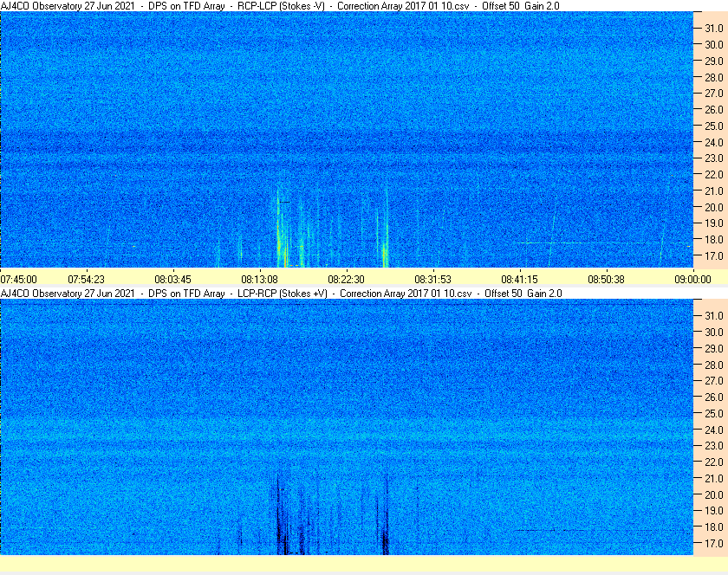Click 31.0 frequency label in RCP-LCP plot
Screen dimensions: 728x575
click(714, 29)
